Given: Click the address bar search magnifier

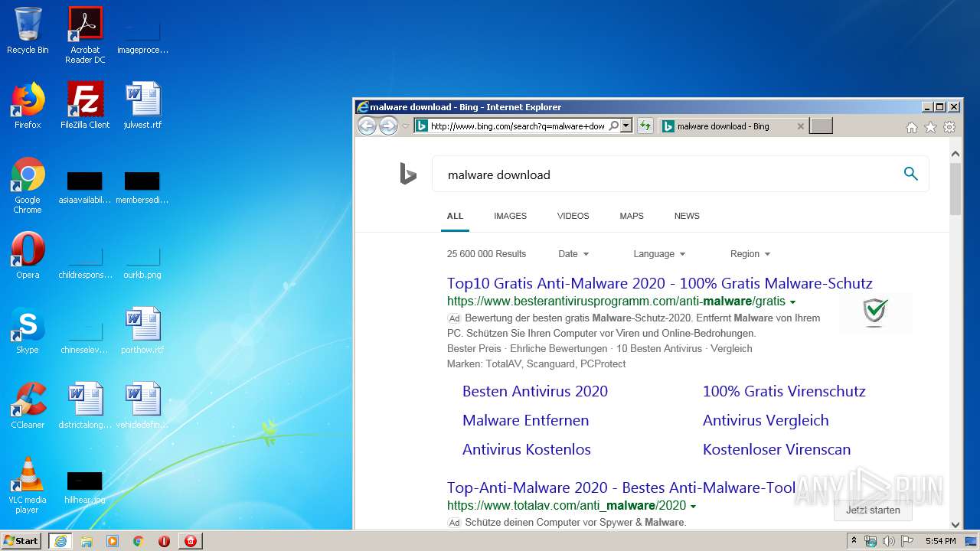Looking at the screenshot, I should click(x=613, y=126).
